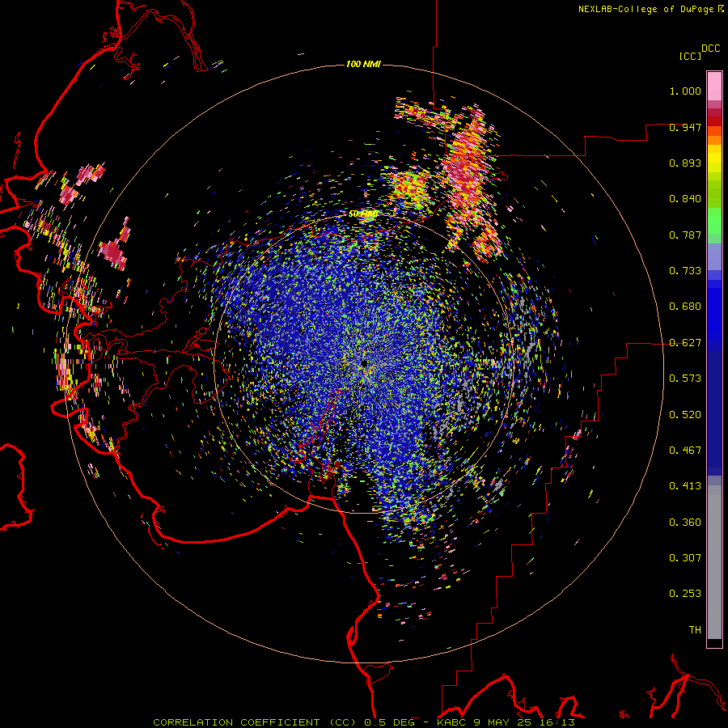This screenshot has height=728, width=728.
Task: Click the gray lower section of color bar
Action: click(714, 562)
